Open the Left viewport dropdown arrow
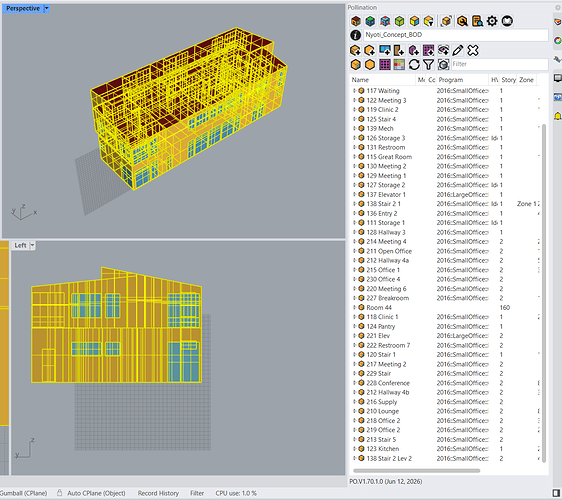Screen dimensions: 562x500 [32, 245]
